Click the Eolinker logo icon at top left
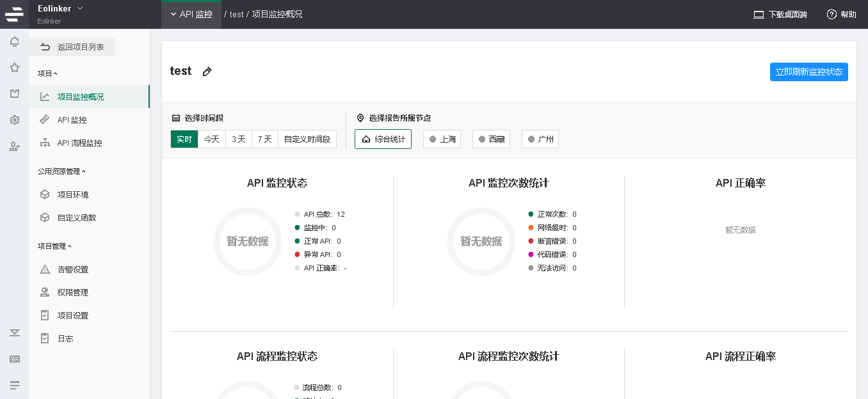The image size is (868, 399). pos(14,13)
